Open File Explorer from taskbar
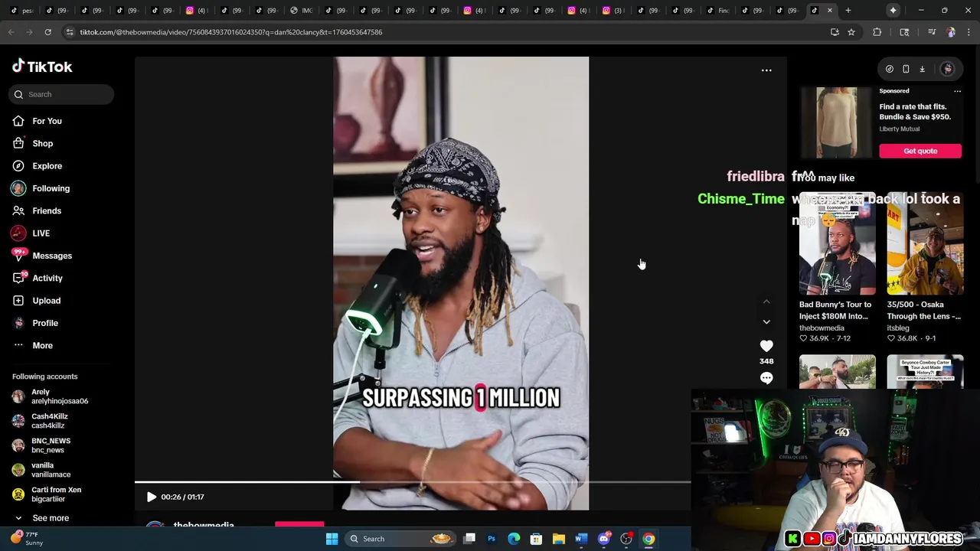Viewport: 980px width, 551px height. pyautogui.click(x=559, y=539)
